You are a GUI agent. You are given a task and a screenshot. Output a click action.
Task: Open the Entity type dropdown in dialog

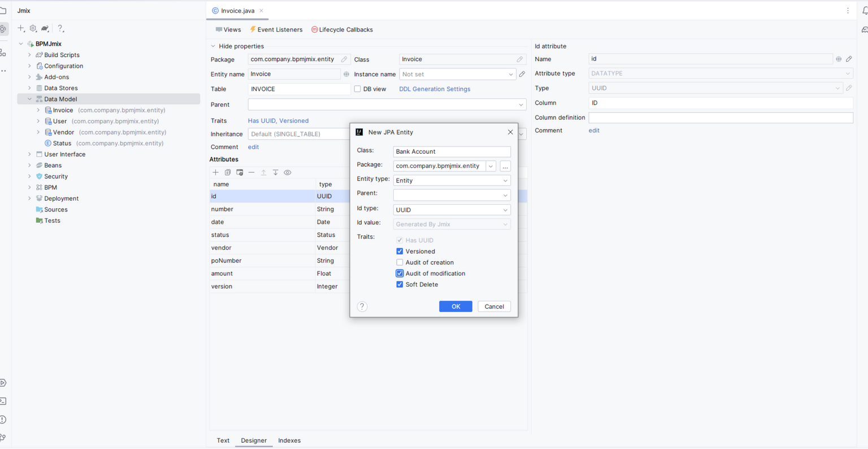coord(452,180)
